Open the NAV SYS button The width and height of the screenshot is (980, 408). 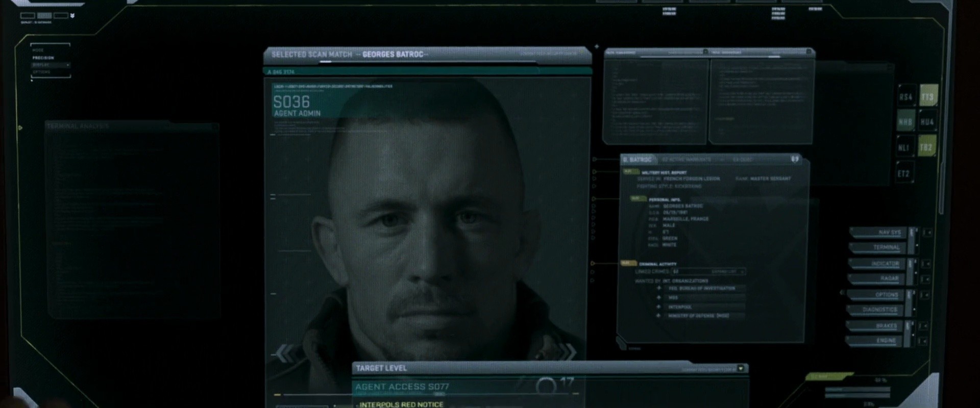pyautogui.click(x=878, y=233)
